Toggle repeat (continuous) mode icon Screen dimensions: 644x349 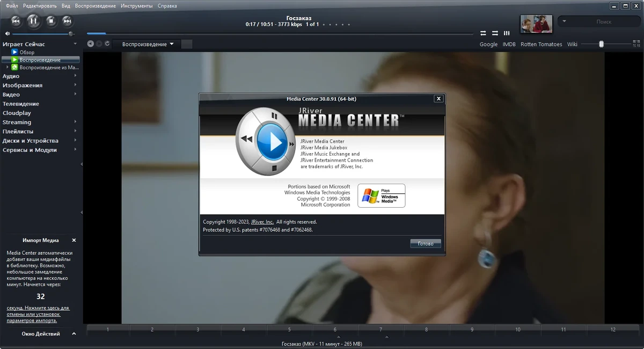(483, 33)
